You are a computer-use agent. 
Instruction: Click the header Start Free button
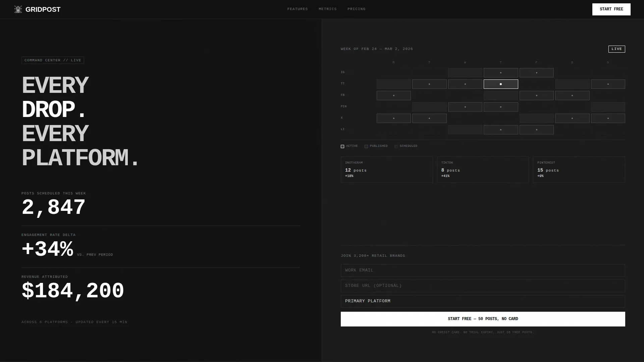point(611,9)
